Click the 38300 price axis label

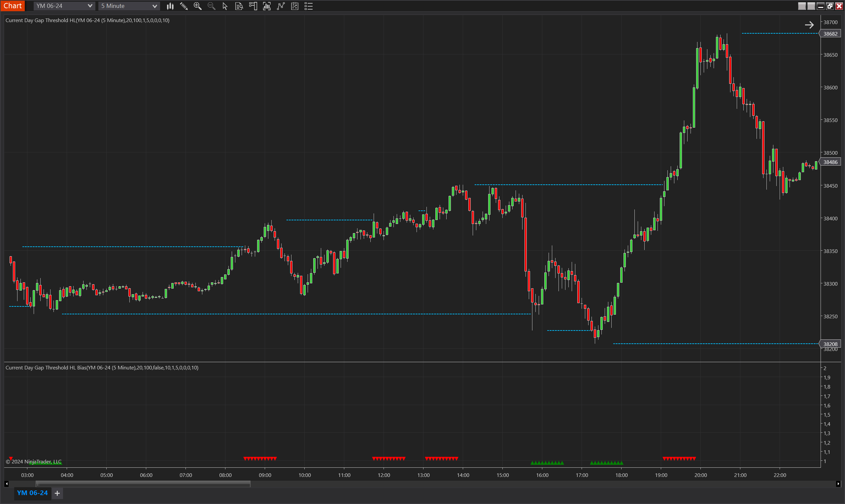pyautogui.click(x=830, y=284)
